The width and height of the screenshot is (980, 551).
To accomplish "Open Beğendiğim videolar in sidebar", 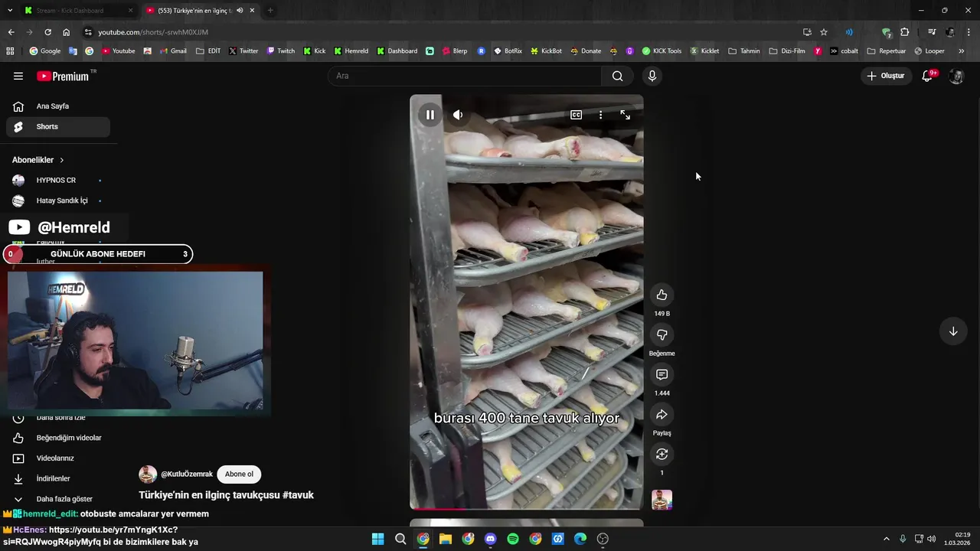I will (58, 438).
